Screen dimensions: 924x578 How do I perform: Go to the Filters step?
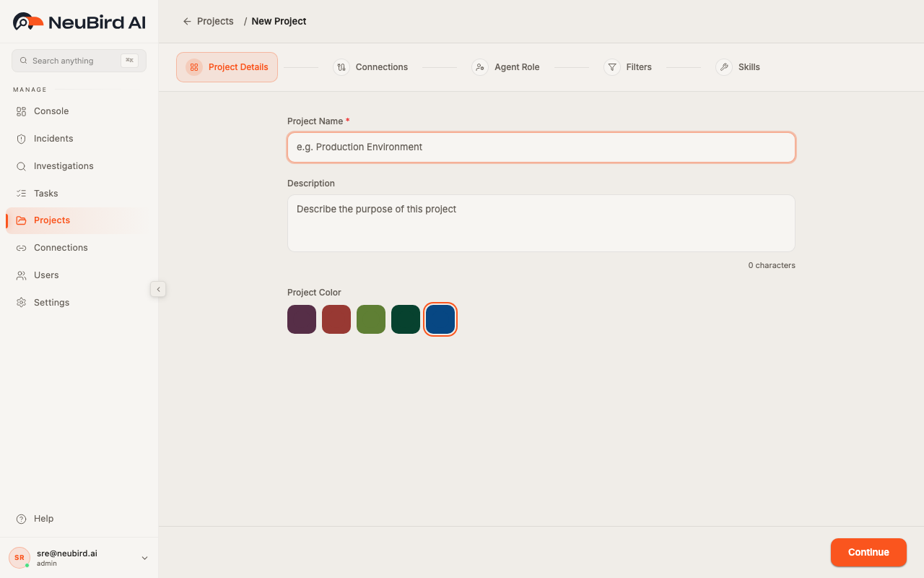(x=628, y=66)
